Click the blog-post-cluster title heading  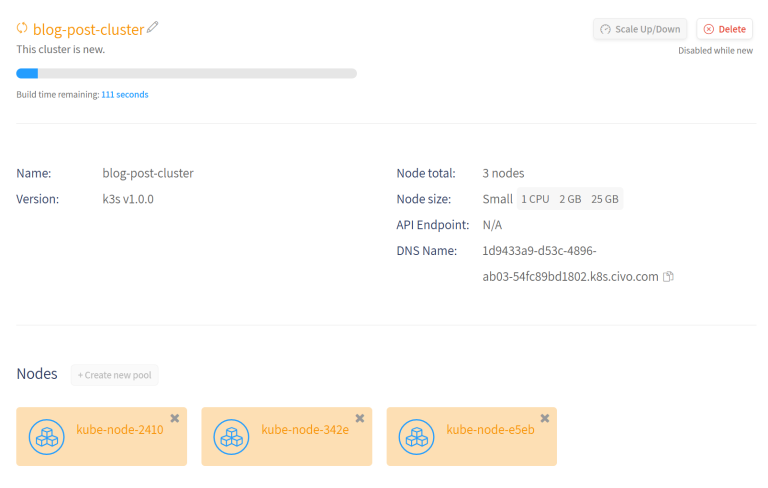(x=89, y=29)
